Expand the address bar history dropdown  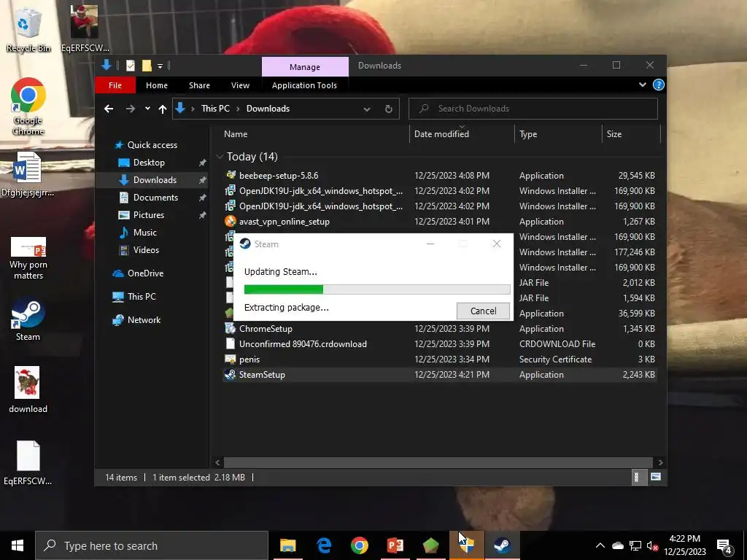click(366, 109)
